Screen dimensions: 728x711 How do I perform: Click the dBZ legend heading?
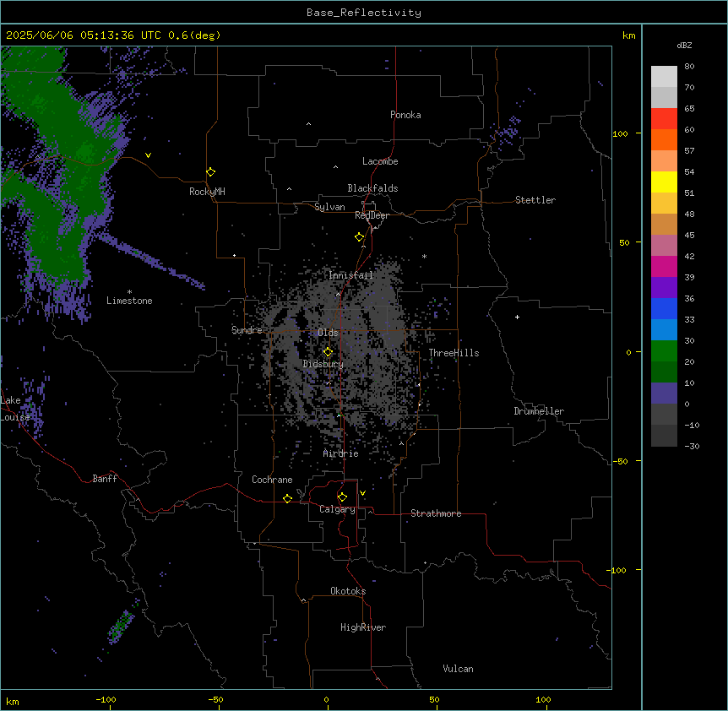coord(684,46)
